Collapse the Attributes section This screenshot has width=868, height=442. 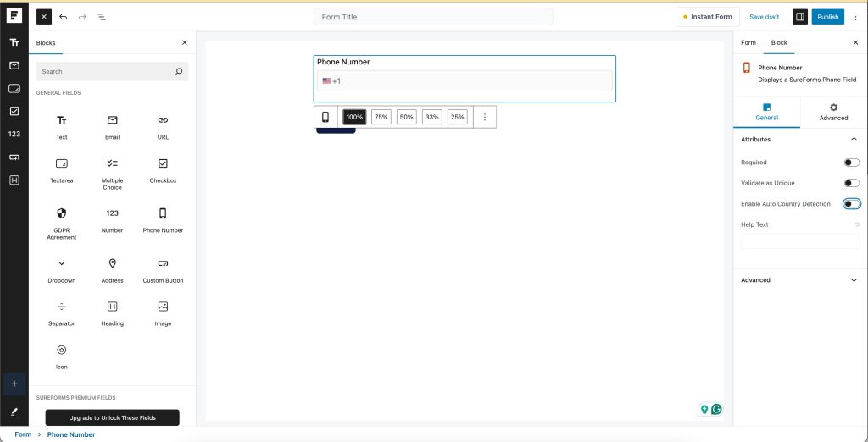[x=853, y=139]
